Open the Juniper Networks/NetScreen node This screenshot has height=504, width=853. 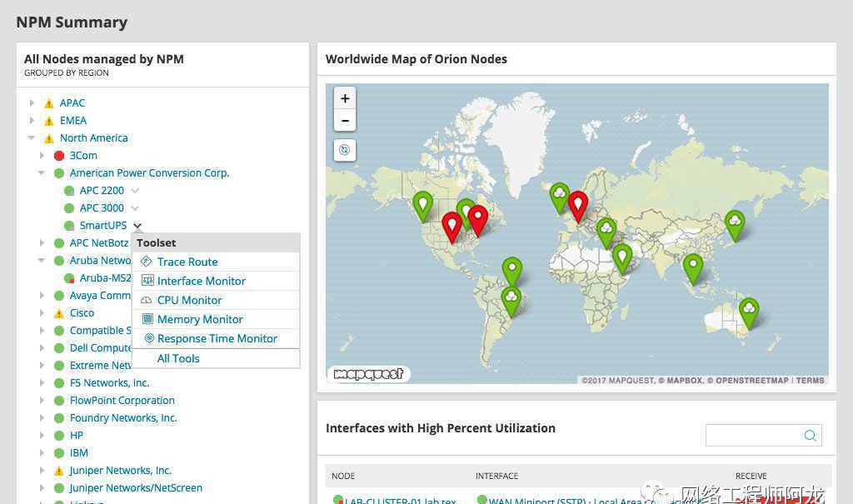(x=136, y=488)
